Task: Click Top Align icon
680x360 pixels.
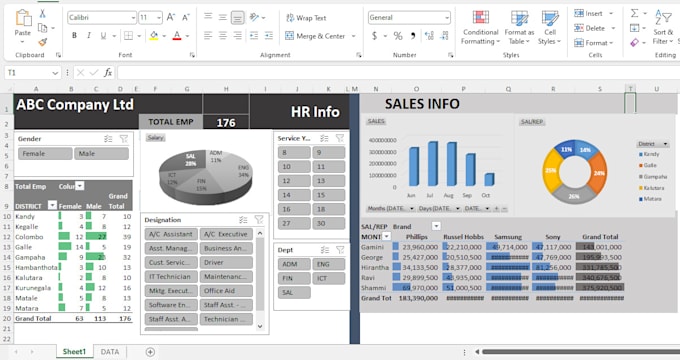Action: 208,17
